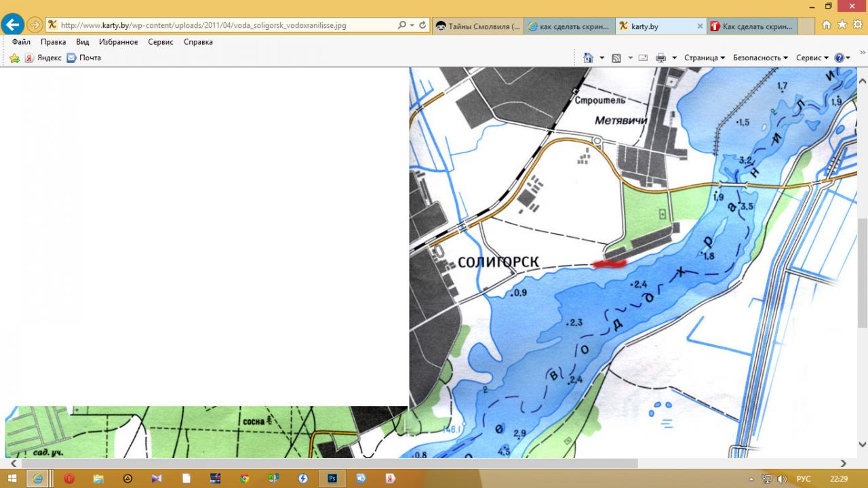Viewport: 868px width, 488px height.
Task: Click the address bar URL field
Action: pos(224,25)
